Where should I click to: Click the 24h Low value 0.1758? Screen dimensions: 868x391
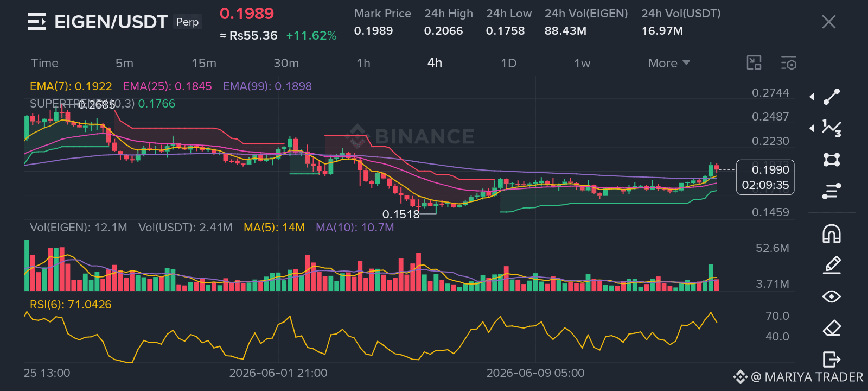(505, 31)
